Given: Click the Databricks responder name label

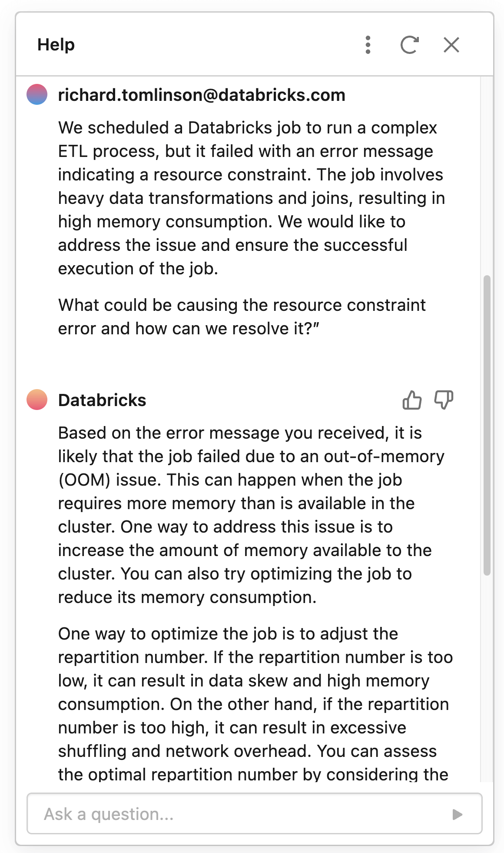Looking at the screenshot, I should click(x=102, y=400).
